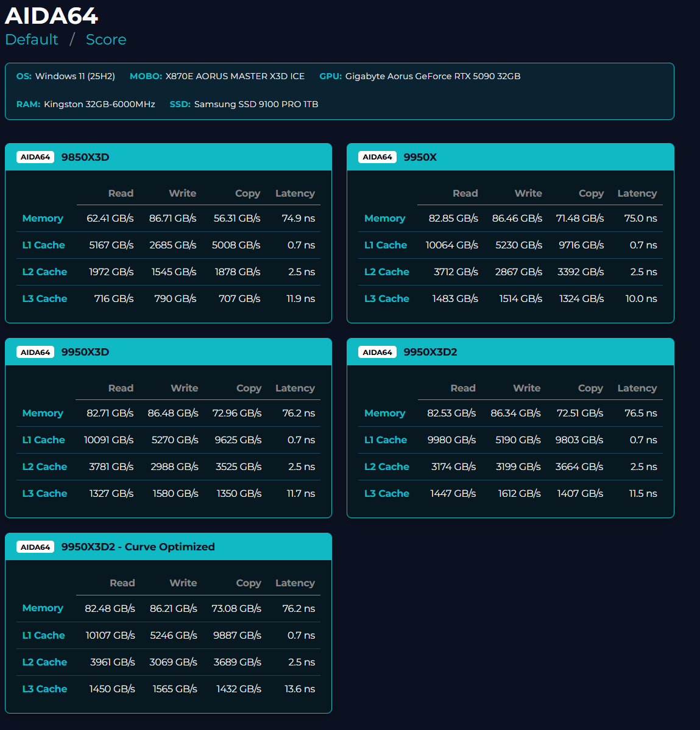Click the Memory row label in the 9950X card

tap(384, 219)
